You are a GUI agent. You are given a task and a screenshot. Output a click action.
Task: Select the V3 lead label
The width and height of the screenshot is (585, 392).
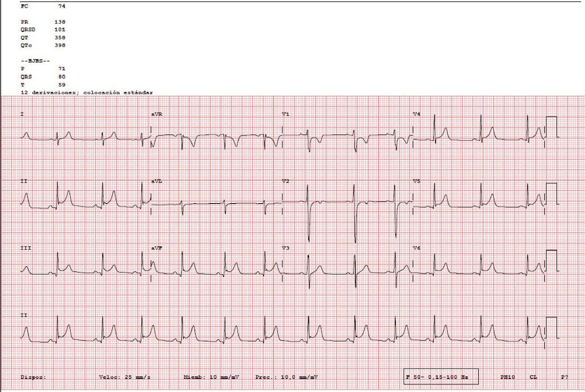coord(286,248)
